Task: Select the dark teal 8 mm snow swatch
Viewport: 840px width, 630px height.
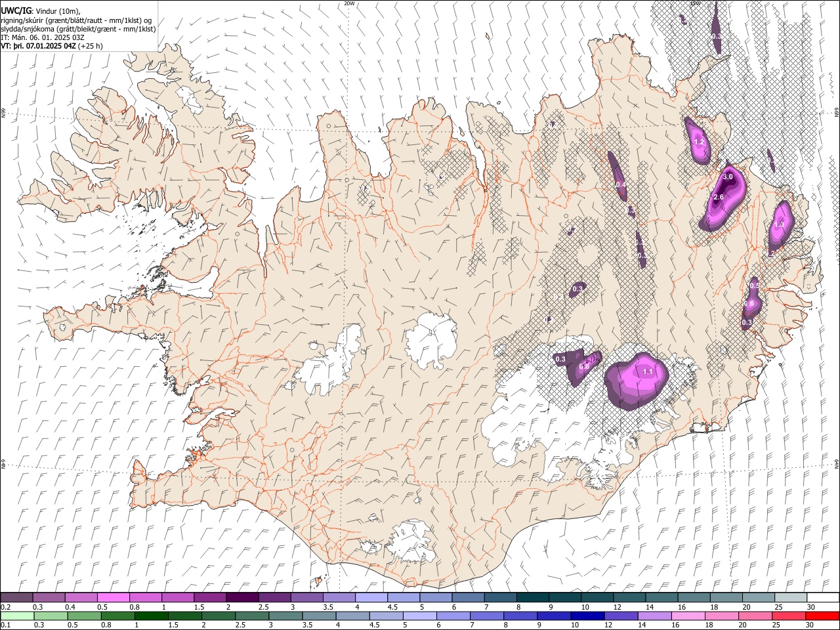Action: coord(532,597)
